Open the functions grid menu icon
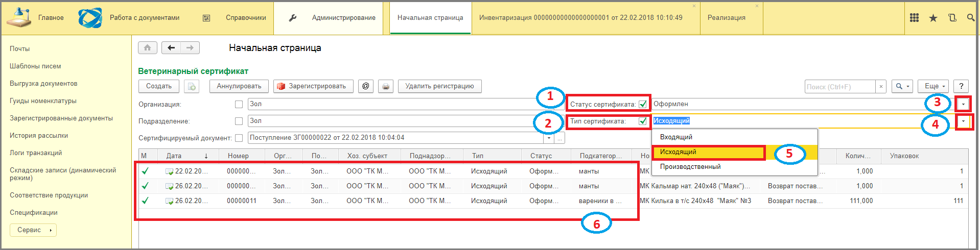Screen dimensions: 980x250 pos(915,18)
